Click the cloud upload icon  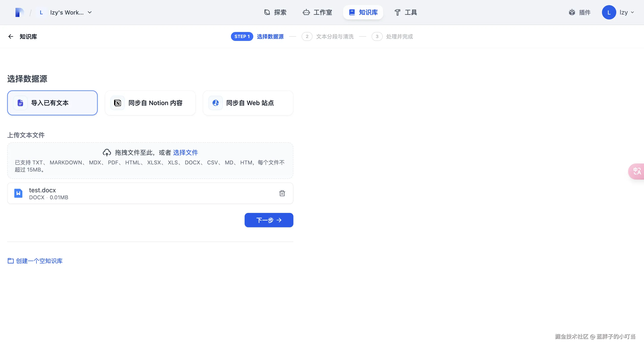107,153
